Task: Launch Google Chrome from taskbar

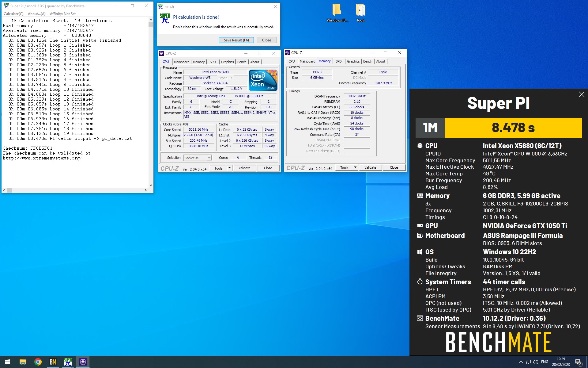Action: 38,362
